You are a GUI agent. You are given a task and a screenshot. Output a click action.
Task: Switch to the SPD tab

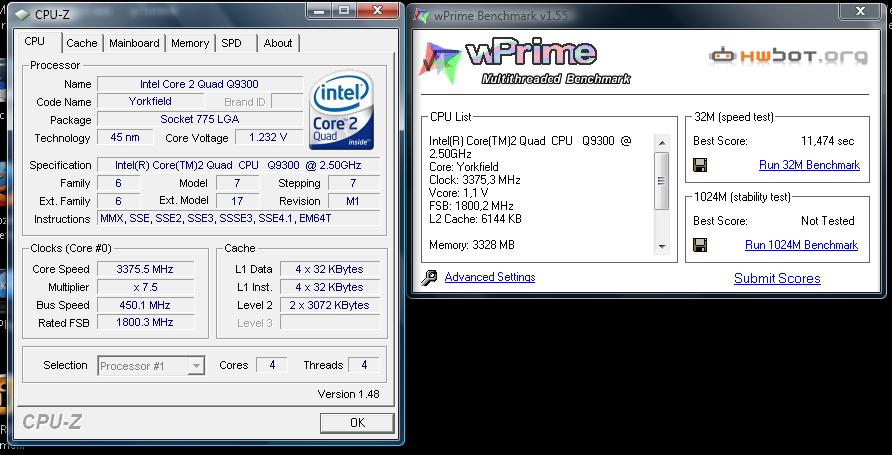pyautogui.click(x=232, y=43)
